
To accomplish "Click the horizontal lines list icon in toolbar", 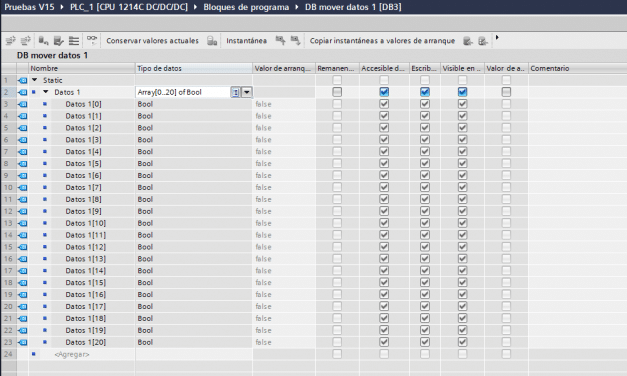I will click(74, 40).
